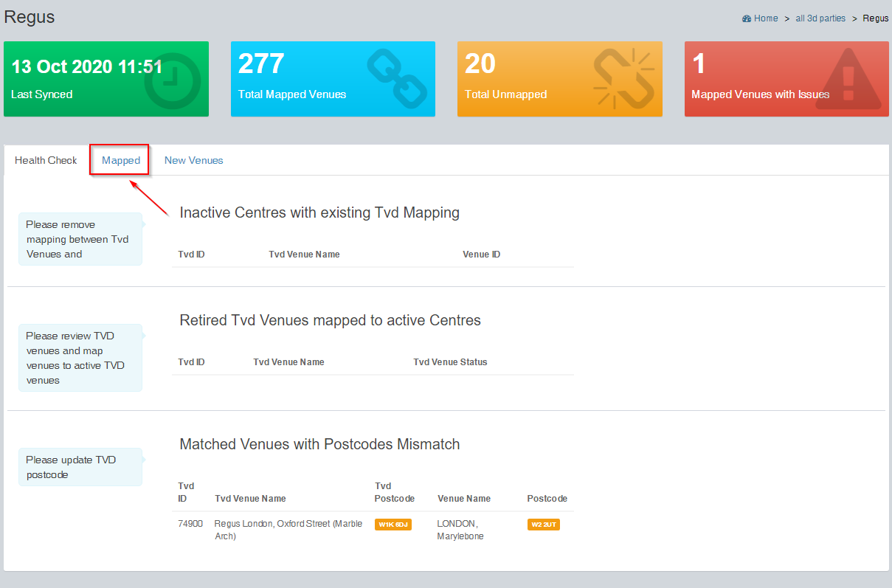Click Tvd Postcode column header

[x=395, y=492]
